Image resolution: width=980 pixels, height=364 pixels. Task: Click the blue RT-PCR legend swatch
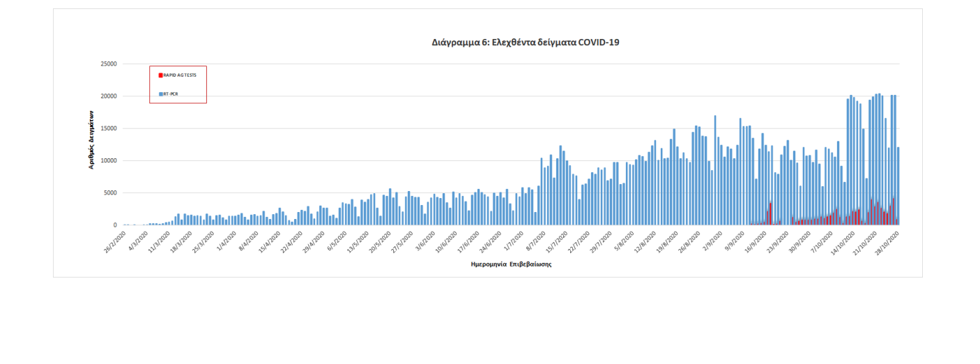[x=160, y=93]
